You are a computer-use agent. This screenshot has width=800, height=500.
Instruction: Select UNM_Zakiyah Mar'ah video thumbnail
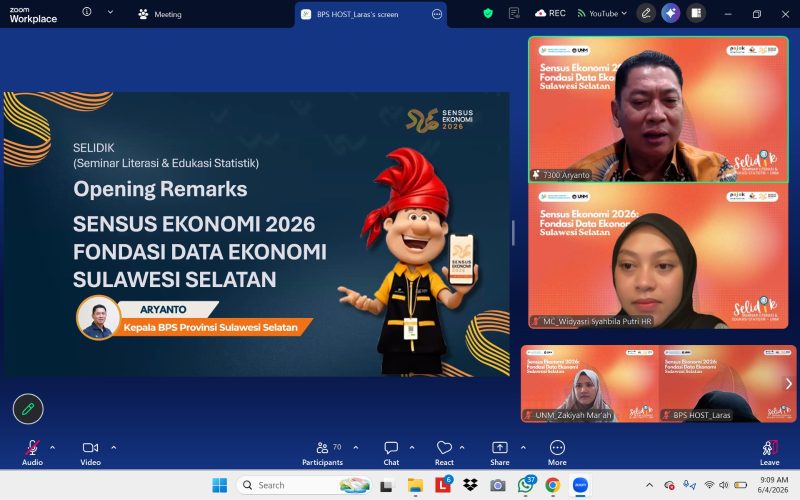(x=590, y=384)
